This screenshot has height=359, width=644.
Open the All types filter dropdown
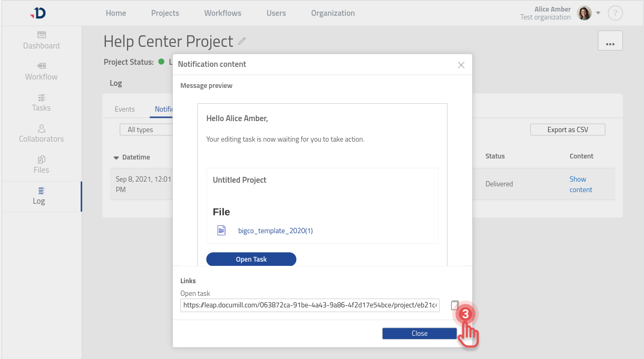tap(146, 129)
